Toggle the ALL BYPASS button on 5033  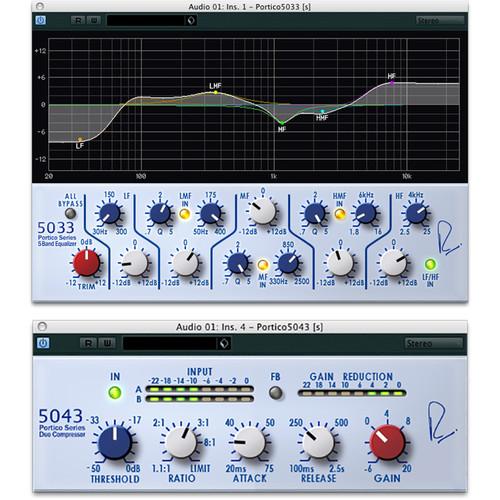70,213
